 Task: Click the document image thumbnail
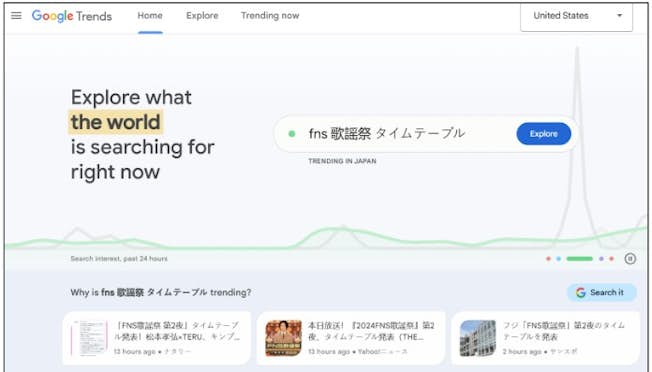89,338
